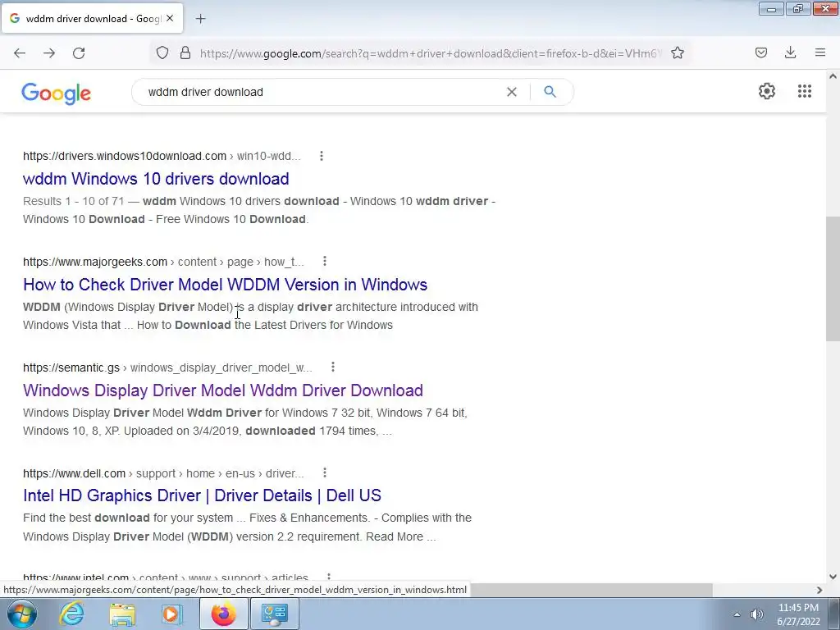Open Control Panel taskbar button
The image size is (840, 630).
point(274,614)
